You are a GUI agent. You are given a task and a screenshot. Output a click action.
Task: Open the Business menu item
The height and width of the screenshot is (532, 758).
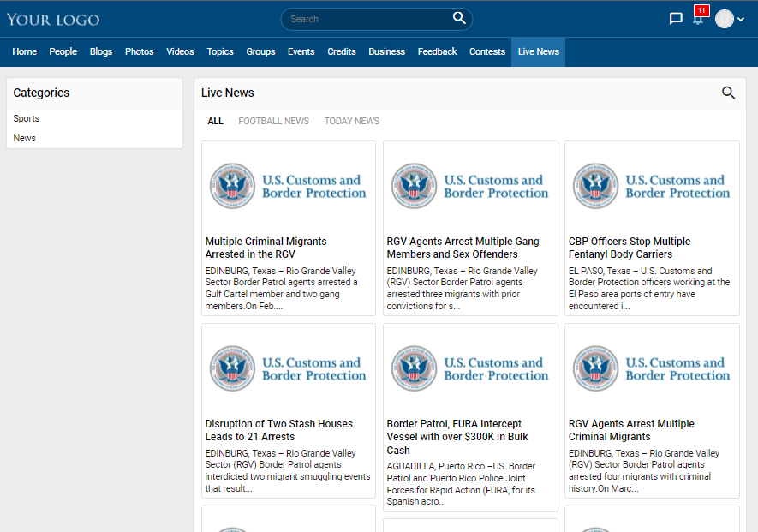pyautogui.click(x=387, y=51)
